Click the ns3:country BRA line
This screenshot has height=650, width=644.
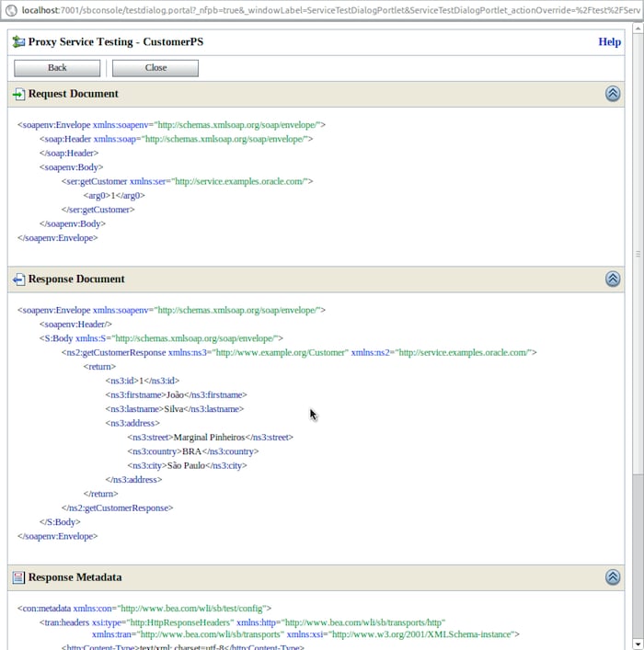coord(193,451)
